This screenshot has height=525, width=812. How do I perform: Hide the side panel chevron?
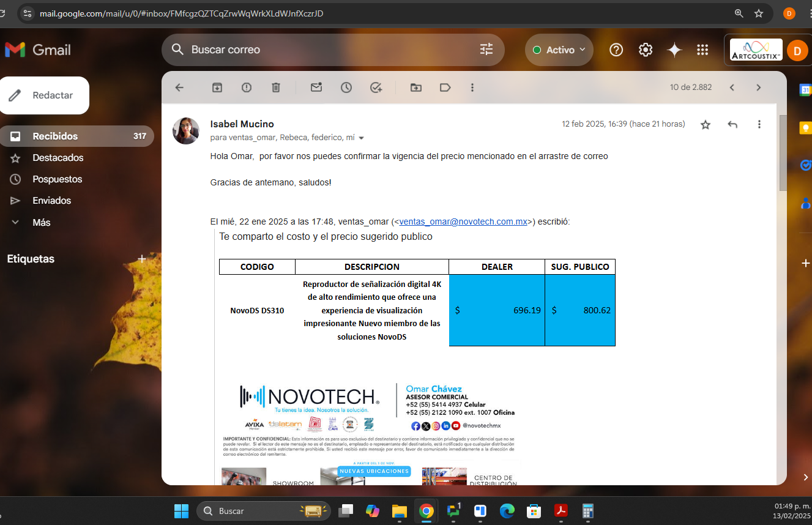(805, 477)
